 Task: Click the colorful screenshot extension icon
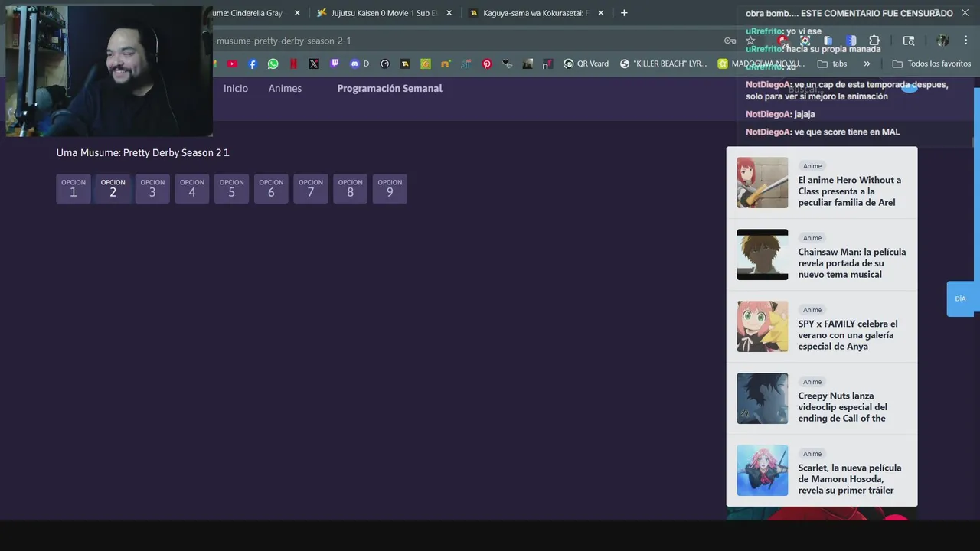(x=805, y=41)
